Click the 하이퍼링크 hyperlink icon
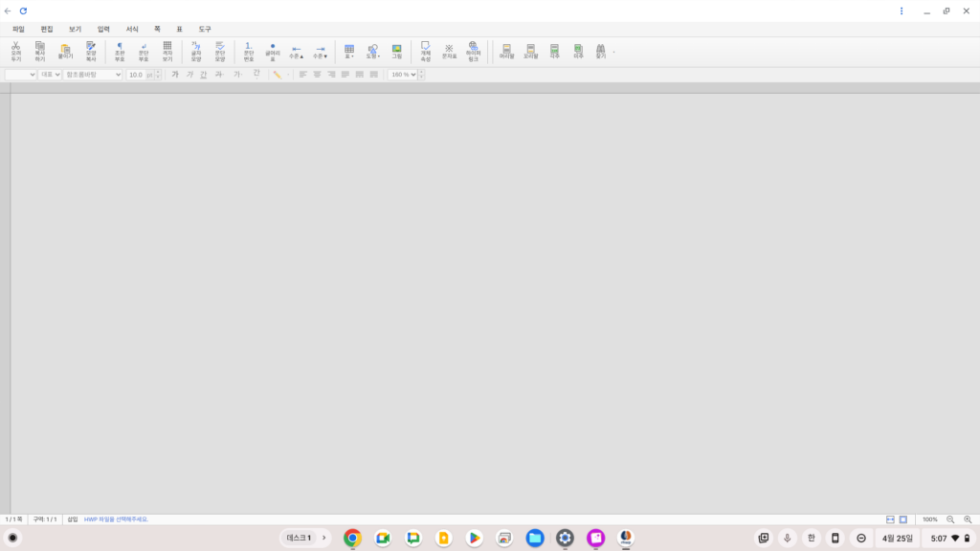The width and height of the screenshot is (980, 551). tap(473, 51)
